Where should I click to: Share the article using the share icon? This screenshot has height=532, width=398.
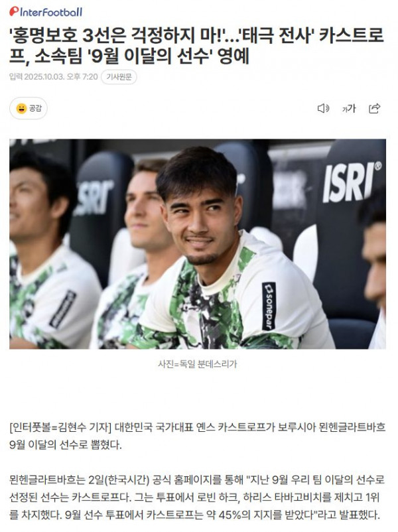tap(374, 108)
